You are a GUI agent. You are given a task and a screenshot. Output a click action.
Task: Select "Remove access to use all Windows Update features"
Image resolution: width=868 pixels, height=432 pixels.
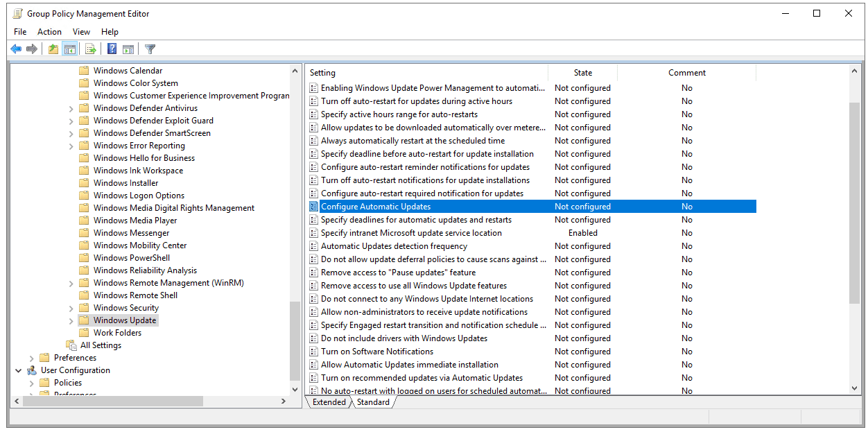point(414,286)
